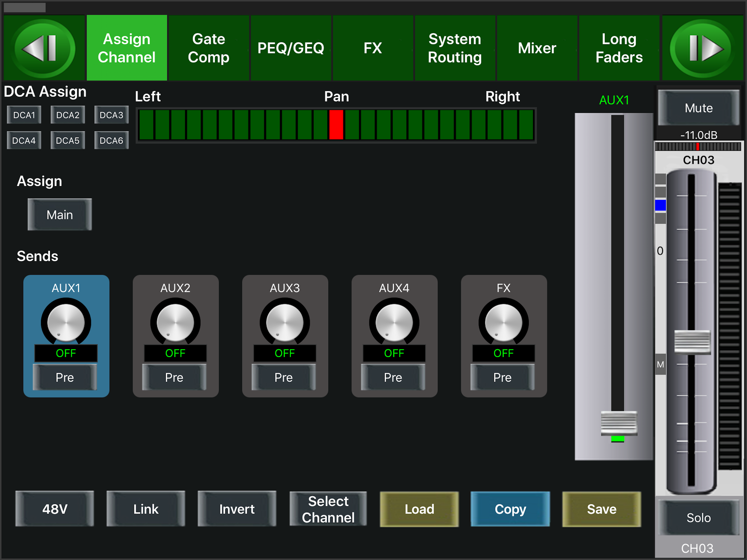Toggle Pre button under AUX1
747x560 pixels.
(x=65, y=377)
